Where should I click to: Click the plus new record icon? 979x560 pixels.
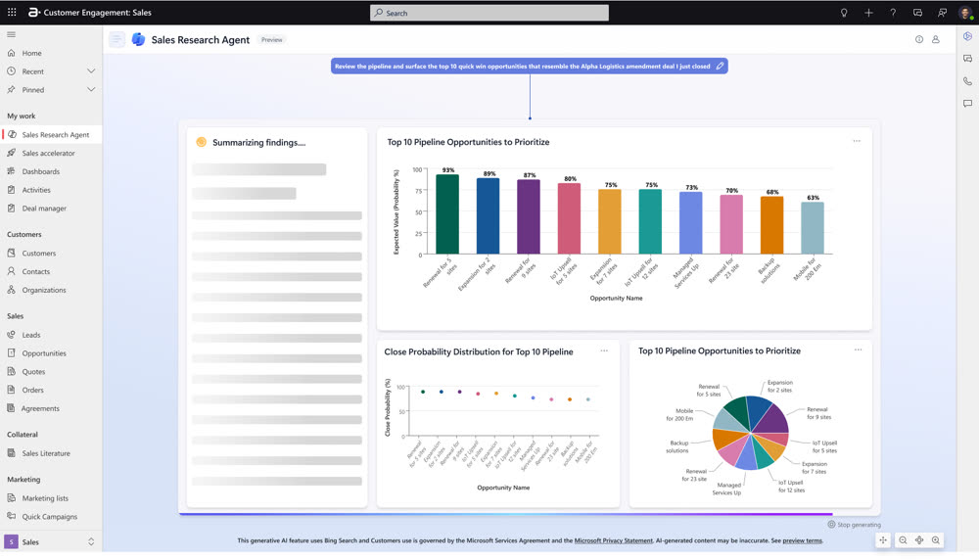coord(868,13)
